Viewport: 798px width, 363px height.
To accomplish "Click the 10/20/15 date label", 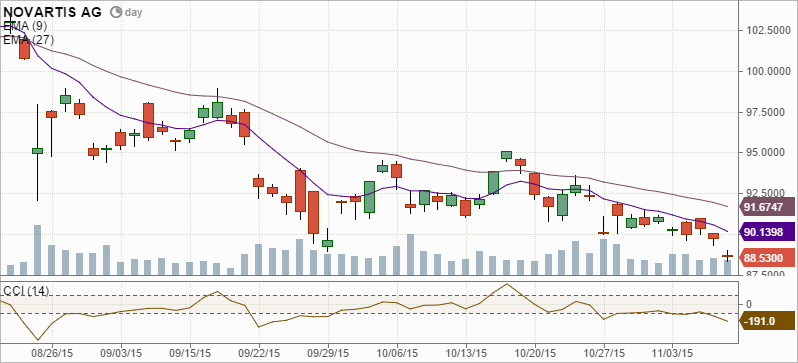I will [535, 352].
